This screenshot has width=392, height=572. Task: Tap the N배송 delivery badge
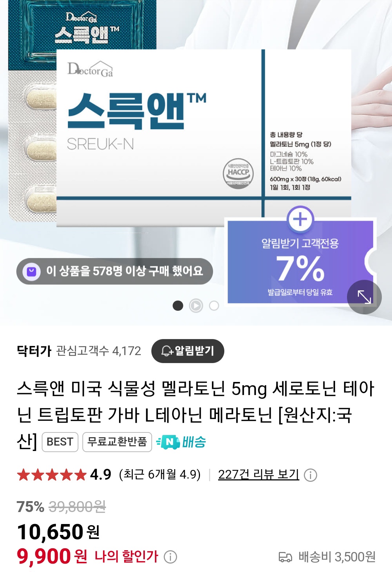coord(181,442)
